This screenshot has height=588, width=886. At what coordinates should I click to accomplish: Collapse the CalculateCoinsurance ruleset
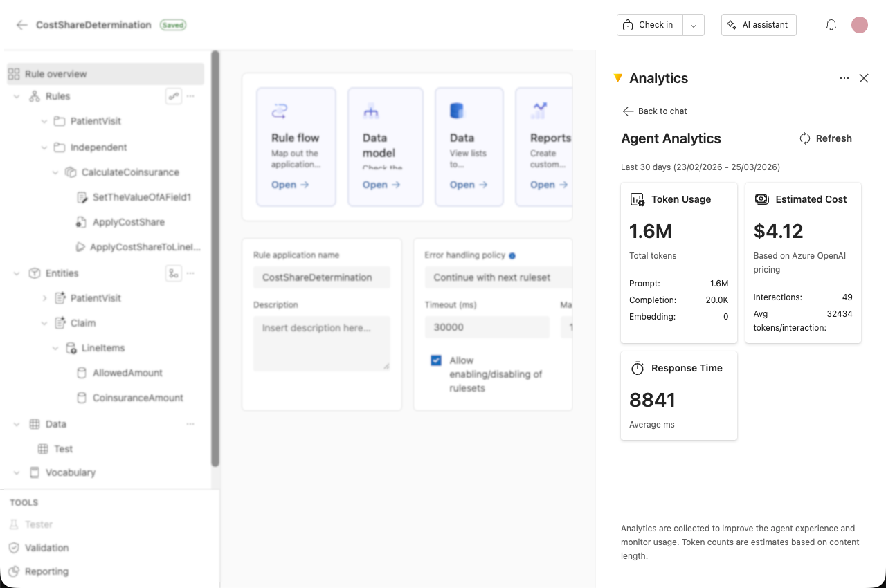coord(55,172)
